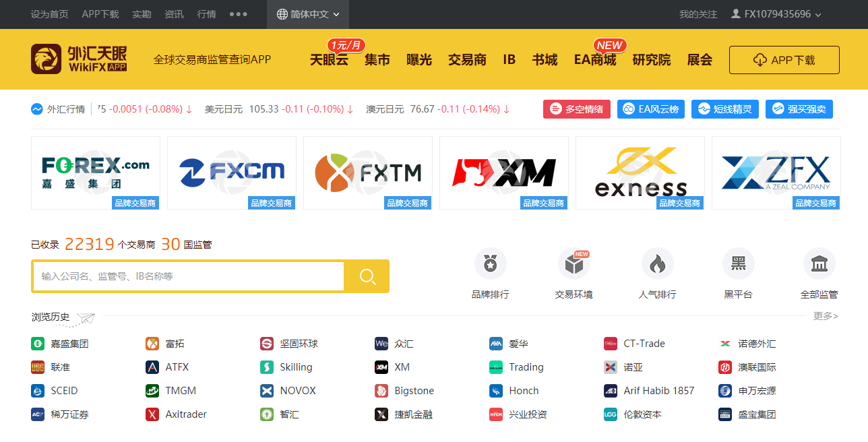Click the WikiFX eagle logo

coord(46,59)
